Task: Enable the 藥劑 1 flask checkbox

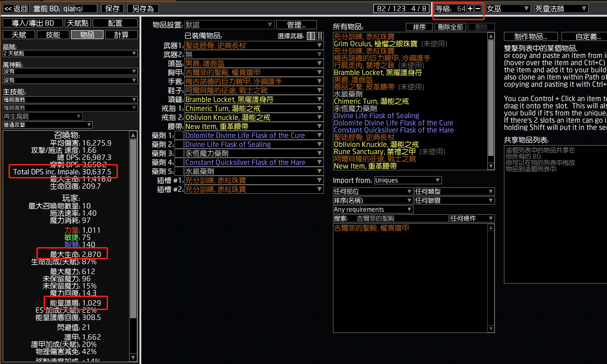Action: pos(179,135)
